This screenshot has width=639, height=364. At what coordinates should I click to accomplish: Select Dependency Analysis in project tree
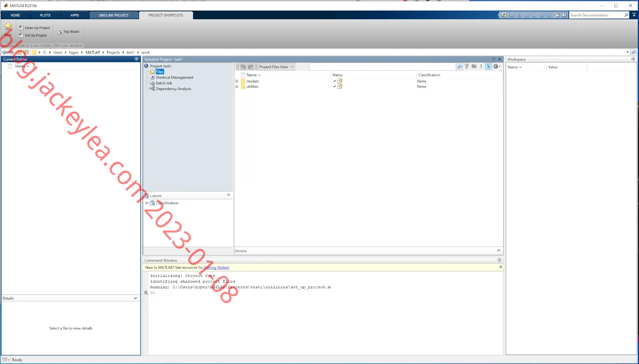[173, 89]
